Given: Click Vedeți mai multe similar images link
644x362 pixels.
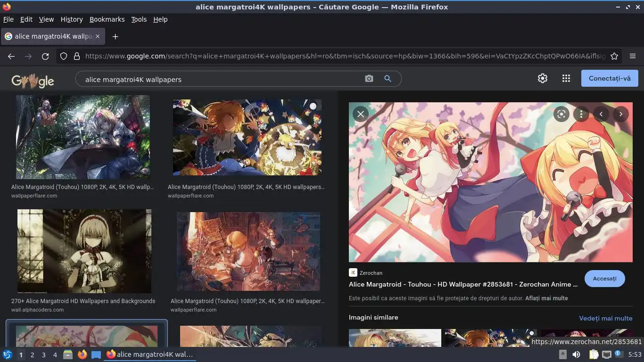Looking at the screenshot, I should pos(606,318).
